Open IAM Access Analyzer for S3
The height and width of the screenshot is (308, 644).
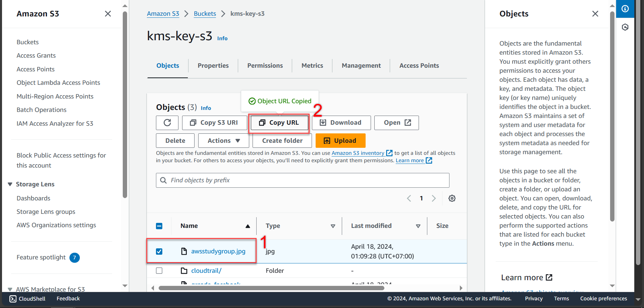[x=55, y=124]
